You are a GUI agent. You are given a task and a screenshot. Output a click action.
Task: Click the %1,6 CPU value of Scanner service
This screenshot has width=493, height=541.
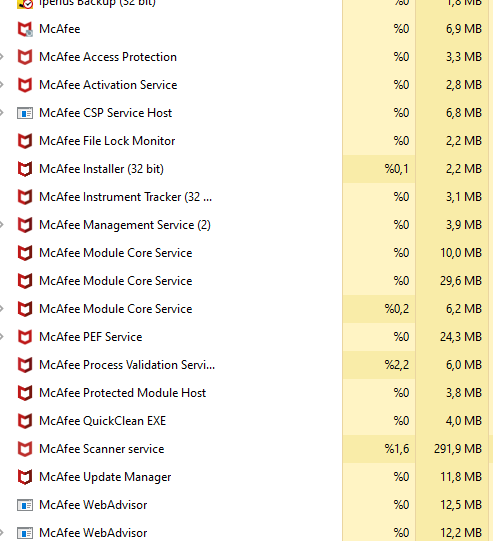(397, 449)
